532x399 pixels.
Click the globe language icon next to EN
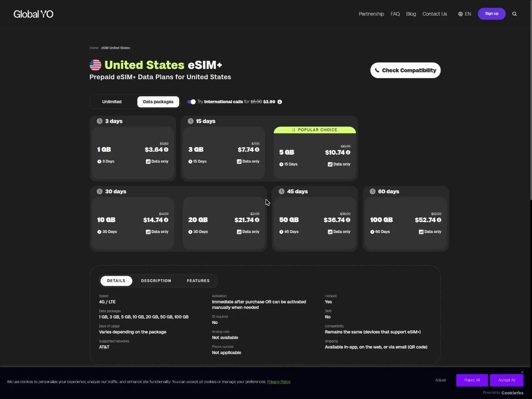point(460,14)
